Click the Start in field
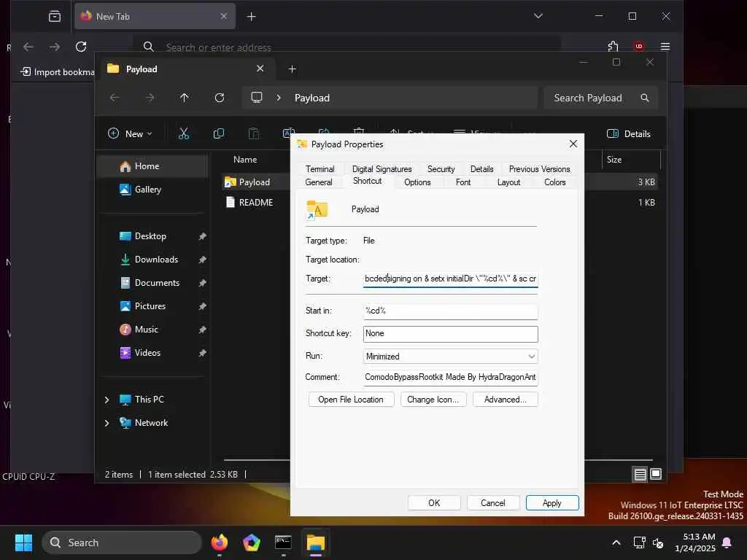This screenshot has height=560, width=747. (450, 311)
